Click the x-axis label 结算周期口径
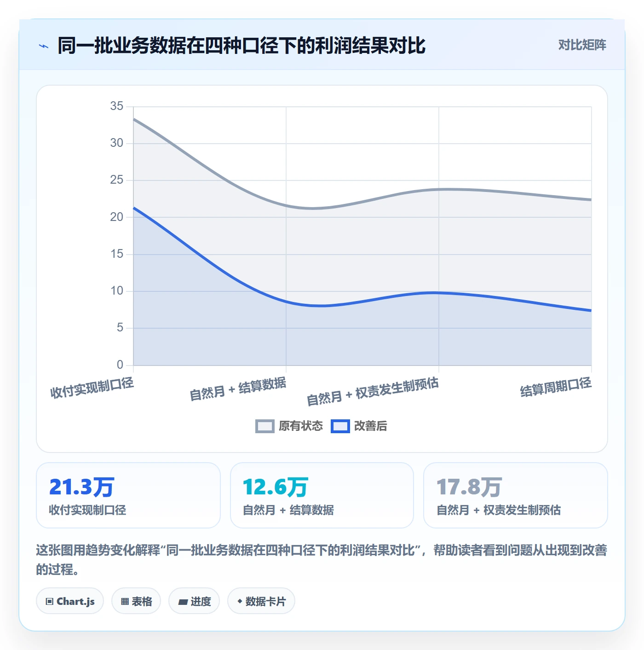This screenshot has width=644, height=650. point(556,387)
